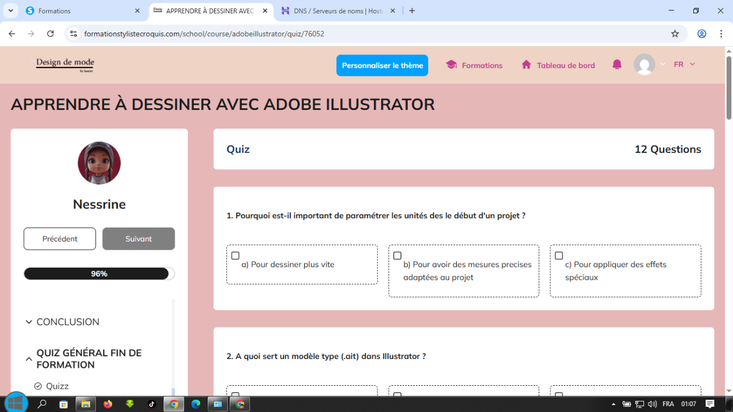Click the page vertical scrollbar
The image size is (733, 412).
(x=728, y=87)
